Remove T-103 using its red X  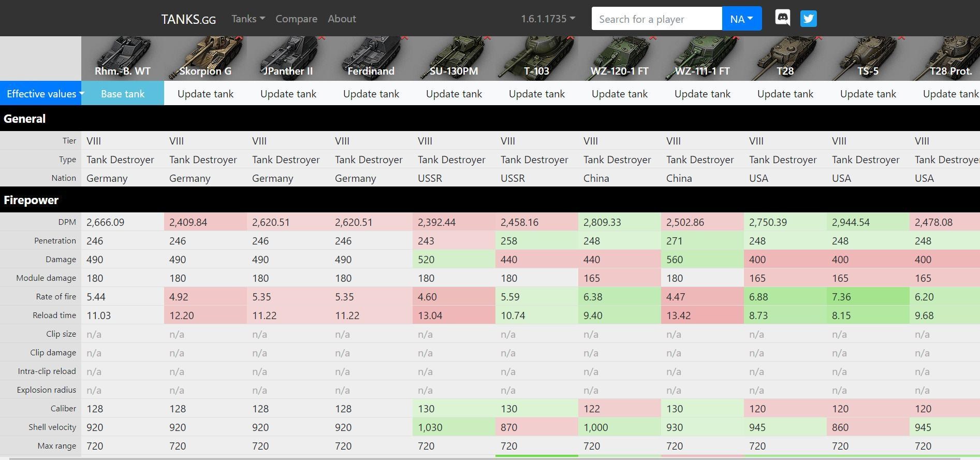pyautogui.click(x=571, y=38)
